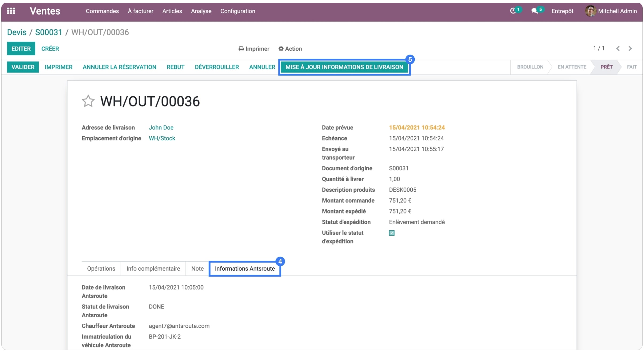Click the DESK0005 product description
This screenshot has width=644, height=352.
tap(402, 190)
